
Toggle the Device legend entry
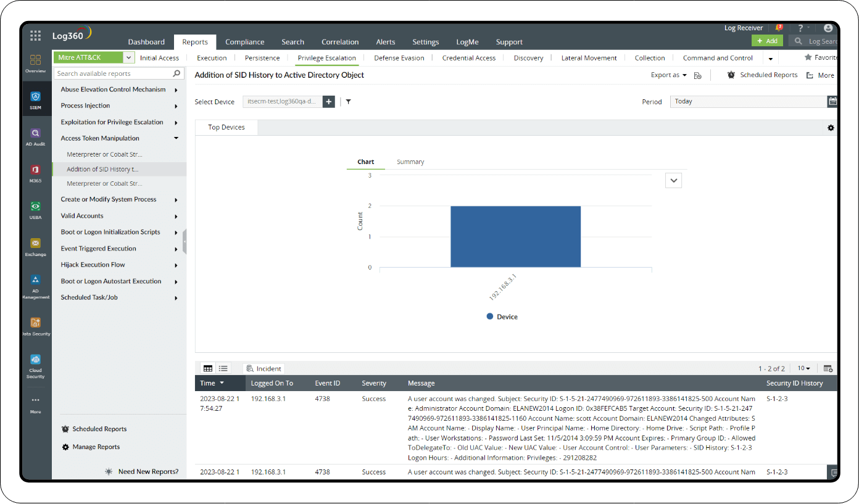[502, 316]
